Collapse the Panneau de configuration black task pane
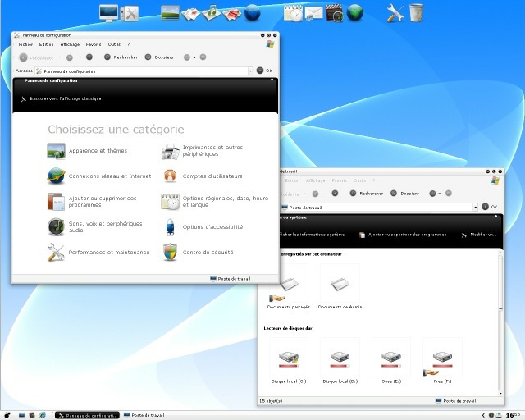525x420 pixels. 272,80
